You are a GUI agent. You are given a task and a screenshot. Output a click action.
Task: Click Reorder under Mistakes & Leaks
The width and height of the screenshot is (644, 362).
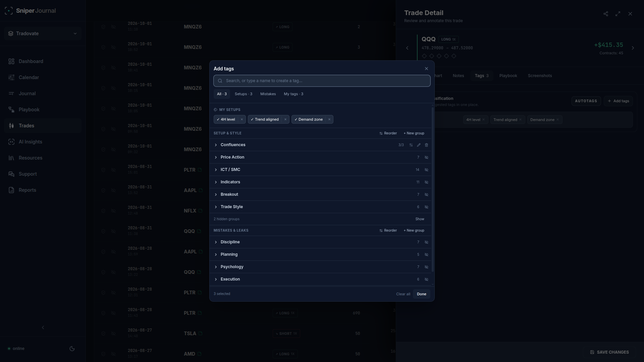tap(388, 230)
